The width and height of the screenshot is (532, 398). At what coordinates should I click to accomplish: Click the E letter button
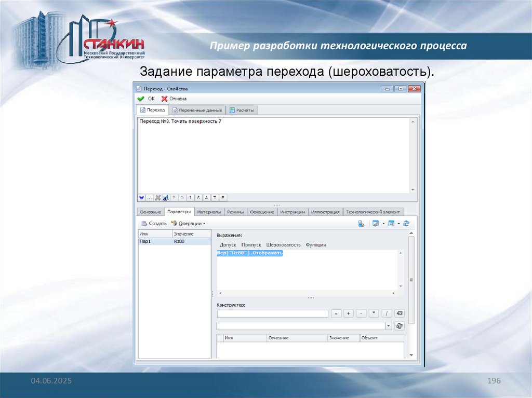[x=223, y=198]
